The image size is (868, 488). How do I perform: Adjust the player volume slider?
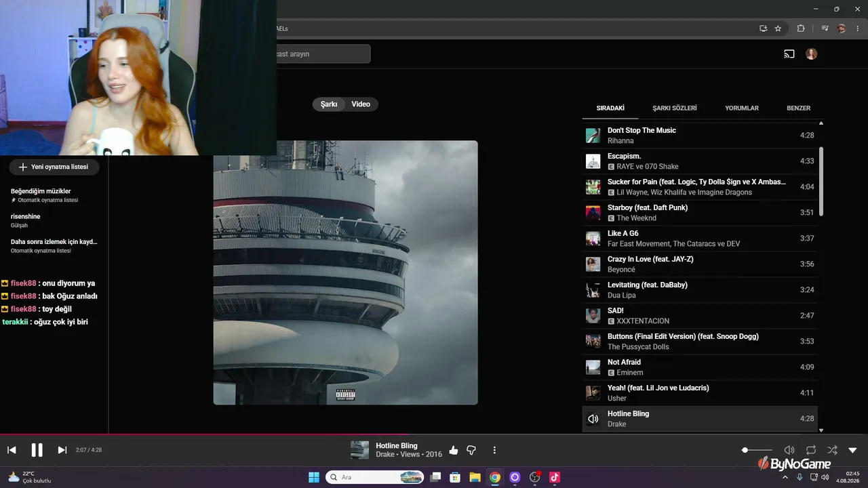coord(757,450)
